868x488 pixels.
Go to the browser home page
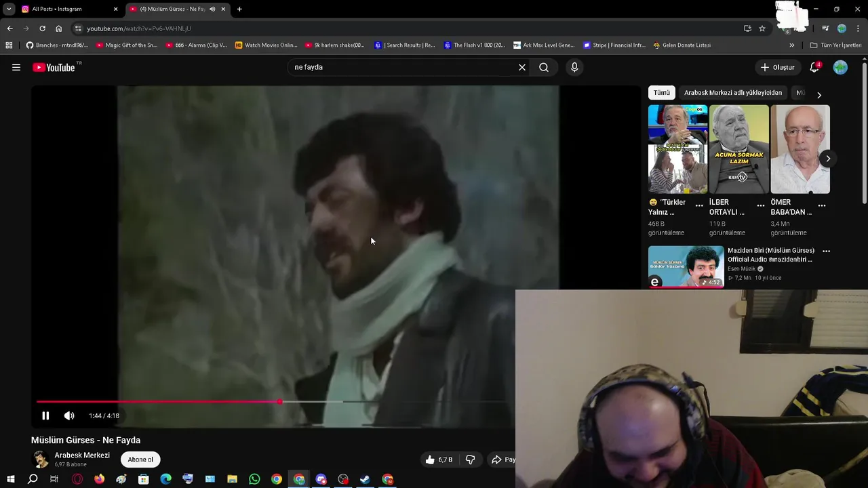[x=58, y=28]
